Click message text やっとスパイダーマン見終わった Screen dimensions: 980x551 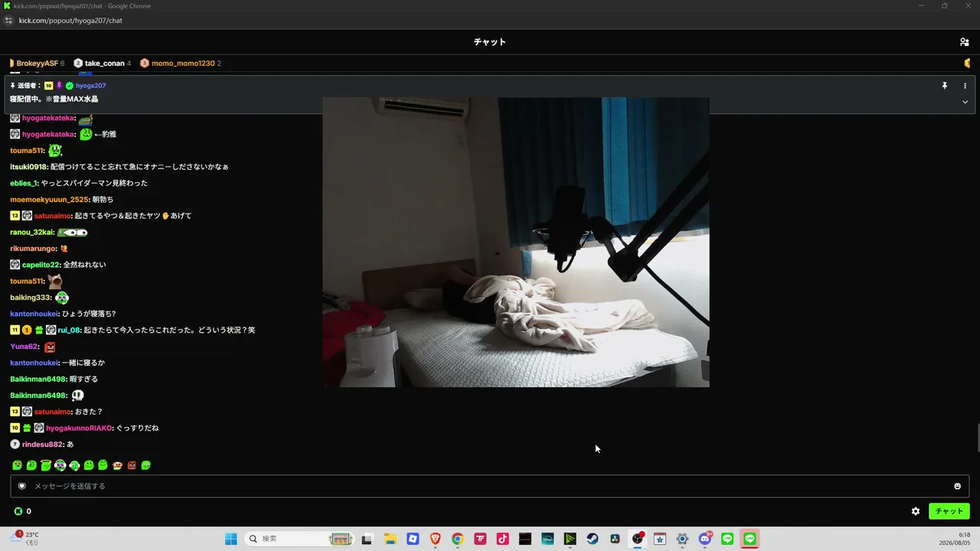pos(94,184)
